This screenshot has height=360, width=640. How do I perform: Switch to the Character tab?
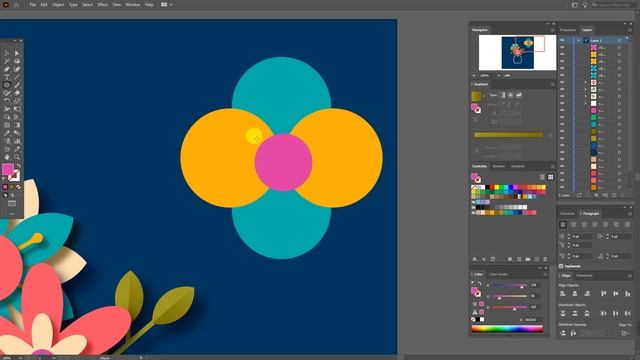pyautogui.click(x=567, y=214)
